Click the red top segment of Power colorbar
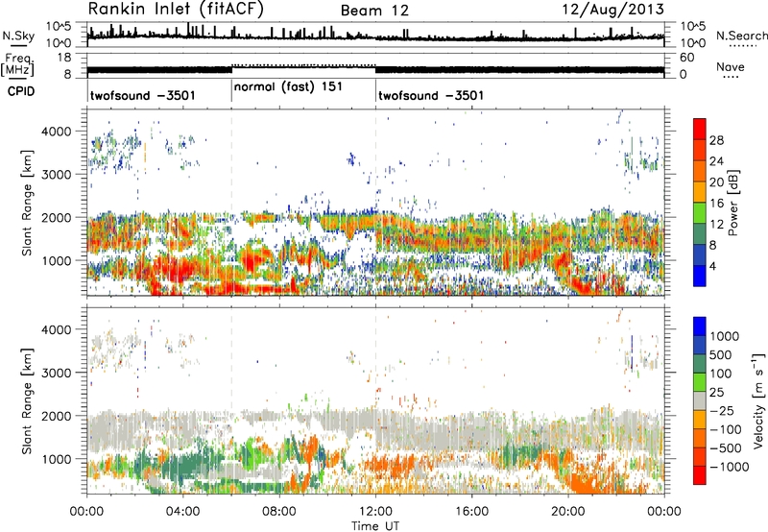Screen dimensions: 768x532 pyautogui.click(x=700, y=129)
